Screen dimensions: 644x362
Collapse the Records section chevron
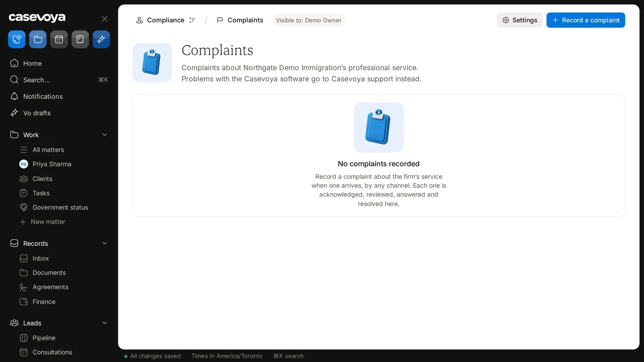click(105, 243)
